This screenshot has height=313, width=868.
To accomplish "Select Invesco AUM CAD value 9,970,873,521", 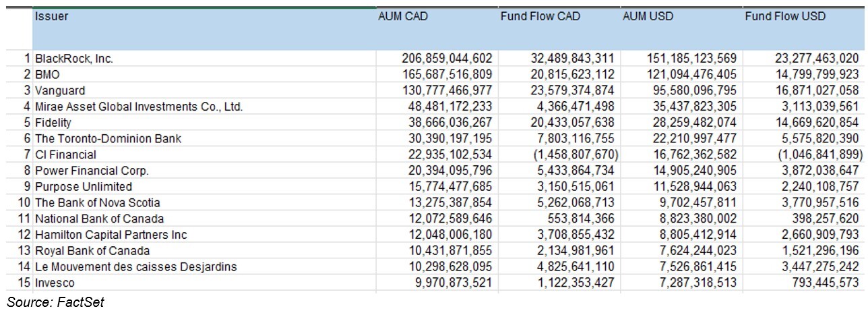I will pos(454,283).
